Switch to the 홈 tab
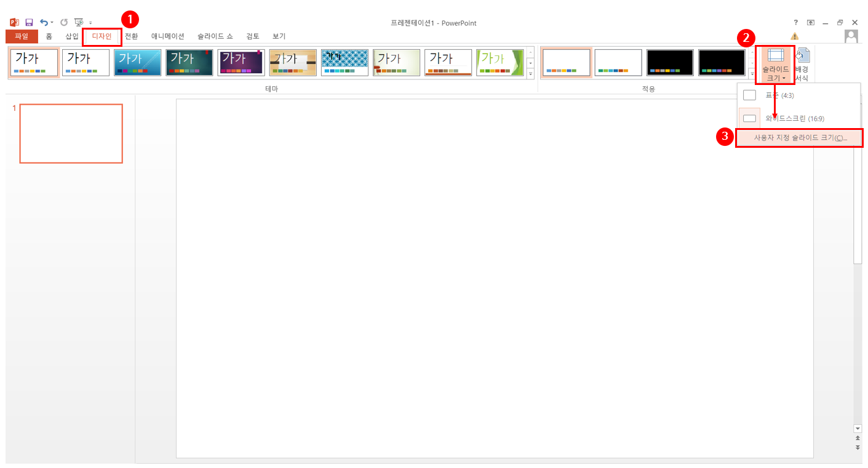The height and width of the screenshot is (468, 868). pyautogui.click(x=49, y=36)
